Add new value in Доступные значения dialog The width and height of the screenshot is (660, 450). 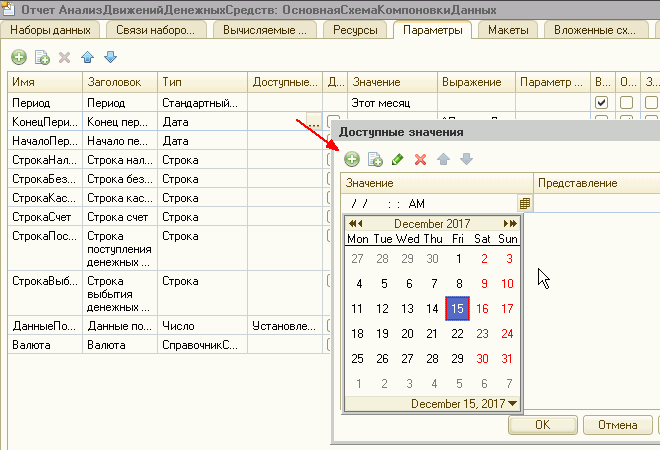pyautogui.click(x=352, y=159)
